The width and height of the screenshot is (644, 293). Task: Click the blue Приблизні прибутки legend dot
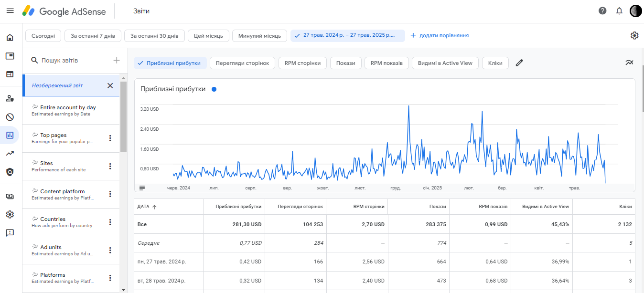214,89
